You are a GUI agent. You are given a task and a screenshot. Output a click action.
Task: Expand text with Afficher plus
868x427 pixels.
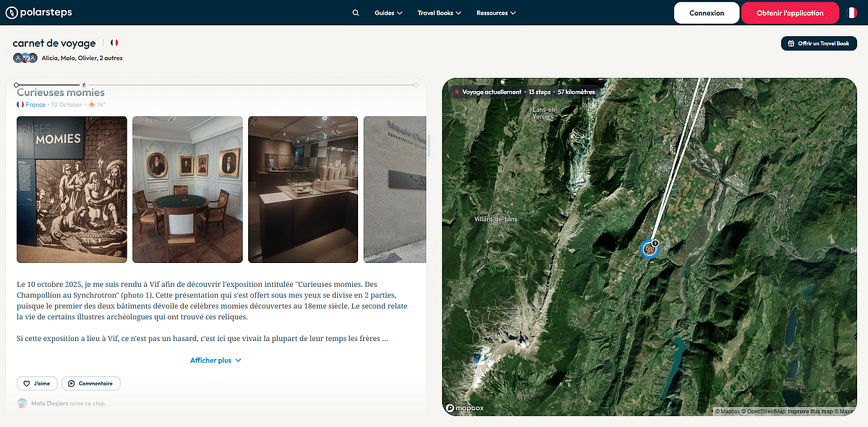coord(216,360)
